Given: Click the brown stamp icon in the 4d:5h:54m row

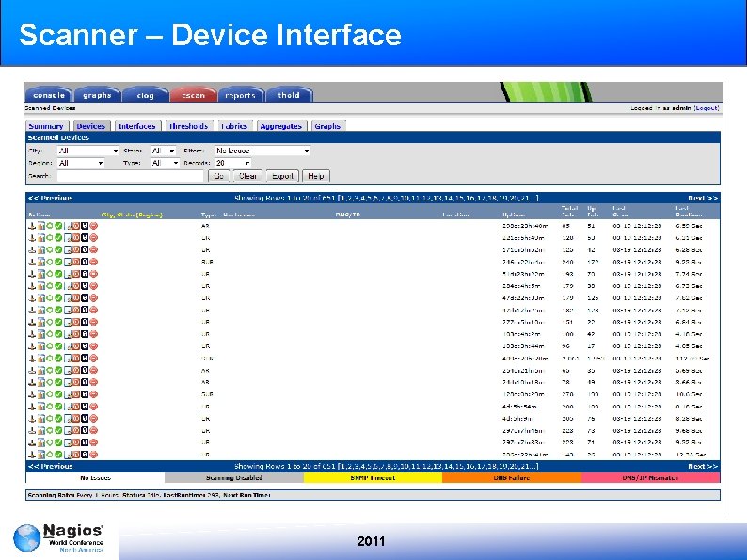Looking at the screenshot, I should point(32,407).
